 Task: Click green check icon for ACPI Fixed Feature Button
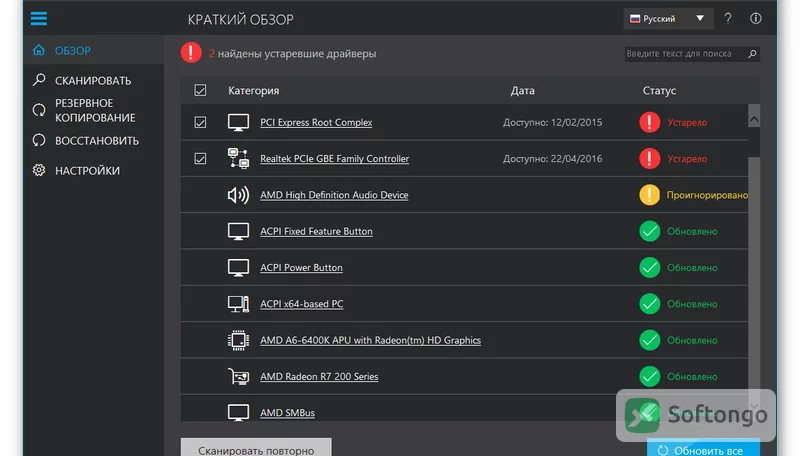[x=649, y=231]
